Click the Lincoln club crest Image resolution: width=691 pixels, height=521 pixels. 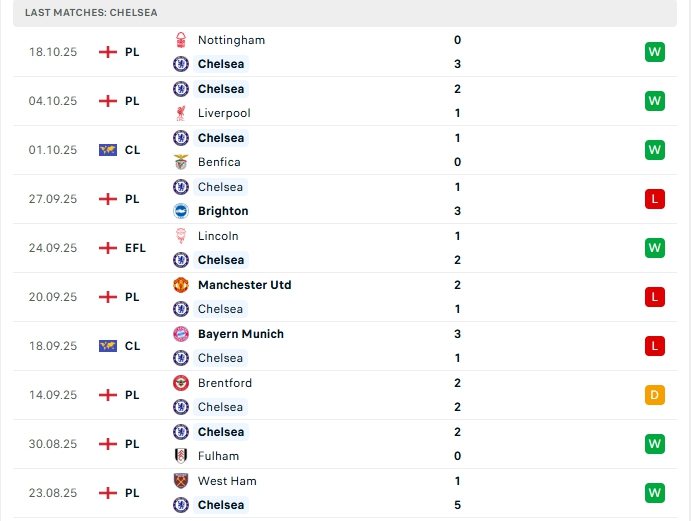(x=181, y=236)
